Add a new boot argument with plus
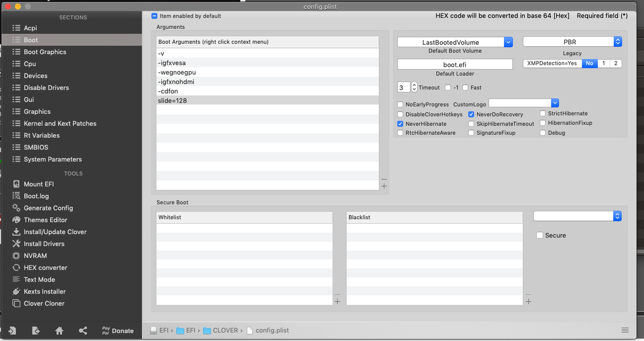The image size is (644, 341). tap(384, 187)
